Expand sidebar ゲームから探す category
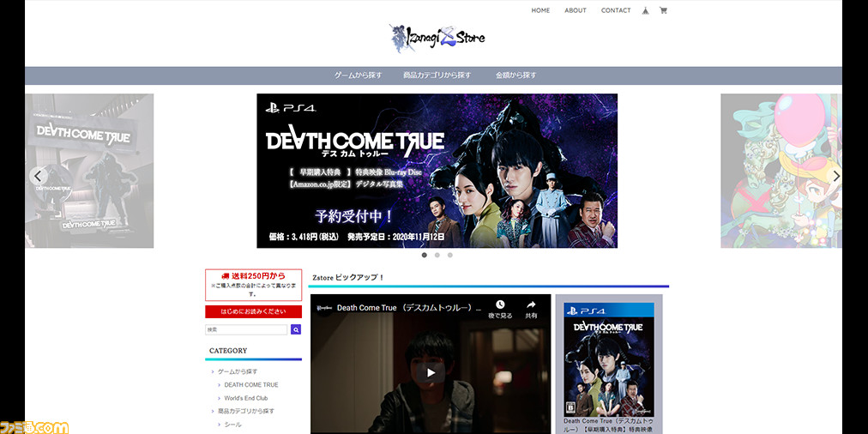Image resolution: width=868 pixels, height=434 pixels. [x=238, y=371]
